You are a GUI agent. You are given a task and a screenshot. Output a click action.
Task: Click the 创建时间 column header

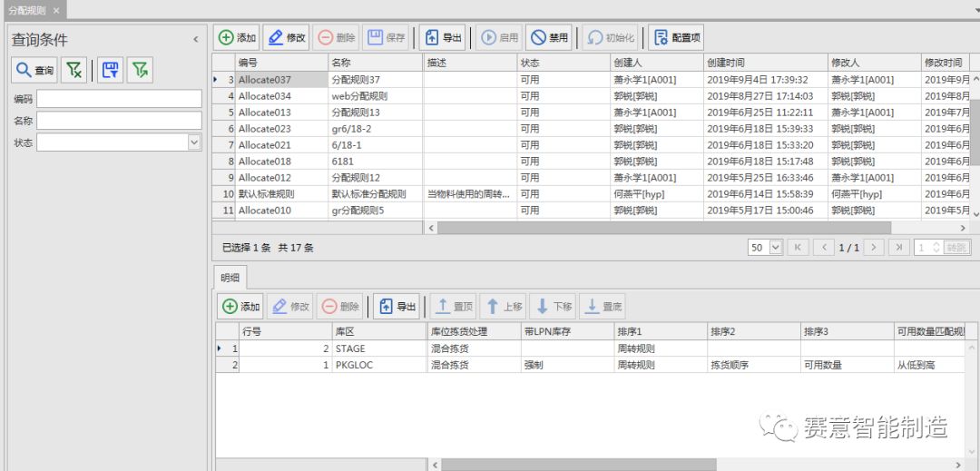726,63
